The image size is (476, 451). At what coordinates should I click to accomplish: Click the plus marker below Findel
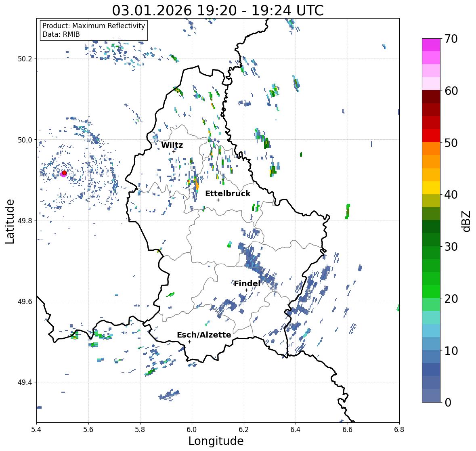pos(246,290)
